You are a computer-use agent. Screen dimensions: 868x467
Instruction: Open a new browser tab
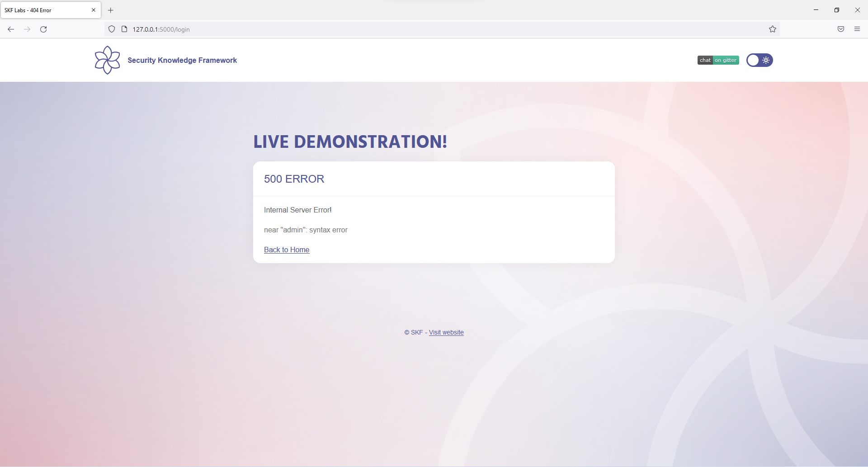coord(111,10)
